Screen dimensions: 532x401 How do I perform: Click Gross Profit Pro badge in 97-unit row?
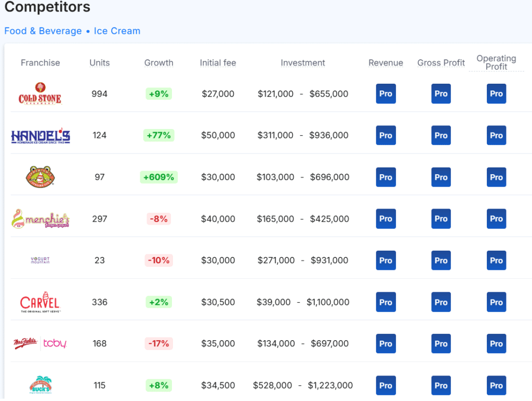tap(441, 177)
